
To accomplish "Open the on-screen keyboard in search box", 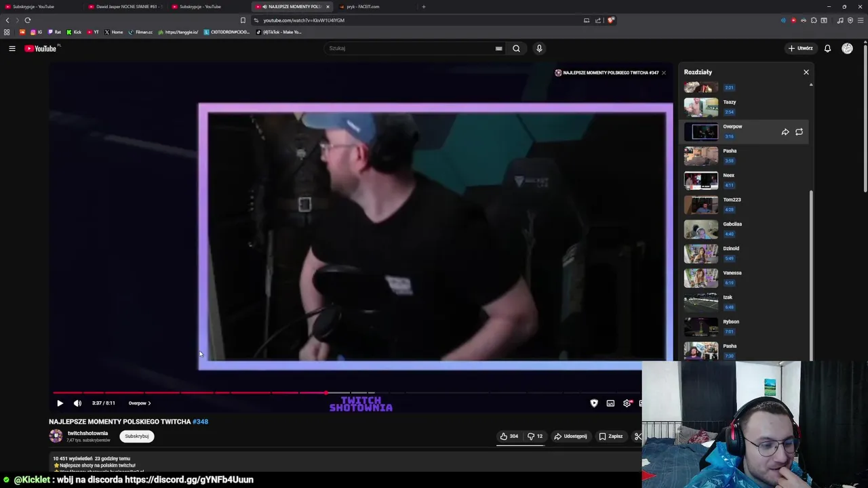I will (498, 48).
